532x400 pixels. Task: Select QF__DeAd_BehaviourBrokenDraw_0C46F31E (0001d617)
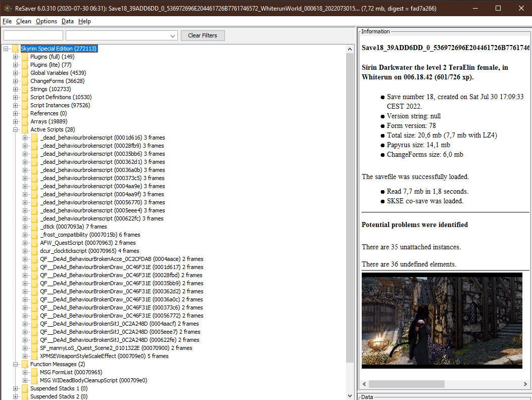tap(121, 267)
